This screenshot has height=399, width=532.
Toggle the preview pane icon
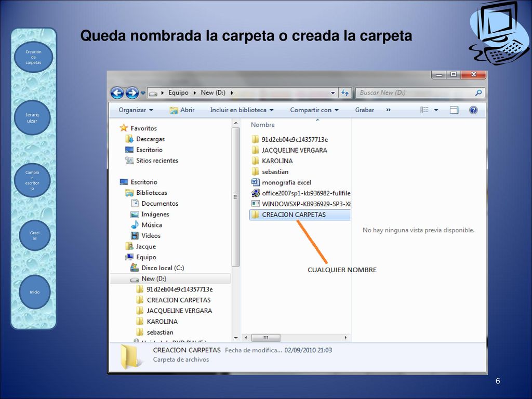454,110
